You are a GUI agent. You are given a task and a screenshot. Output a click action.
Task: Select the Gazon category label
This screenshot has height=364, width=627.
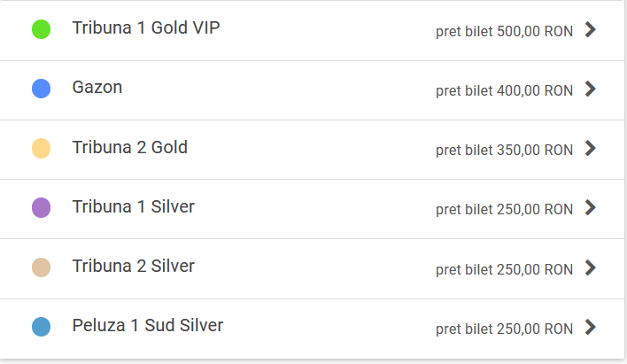click(97, 88)
